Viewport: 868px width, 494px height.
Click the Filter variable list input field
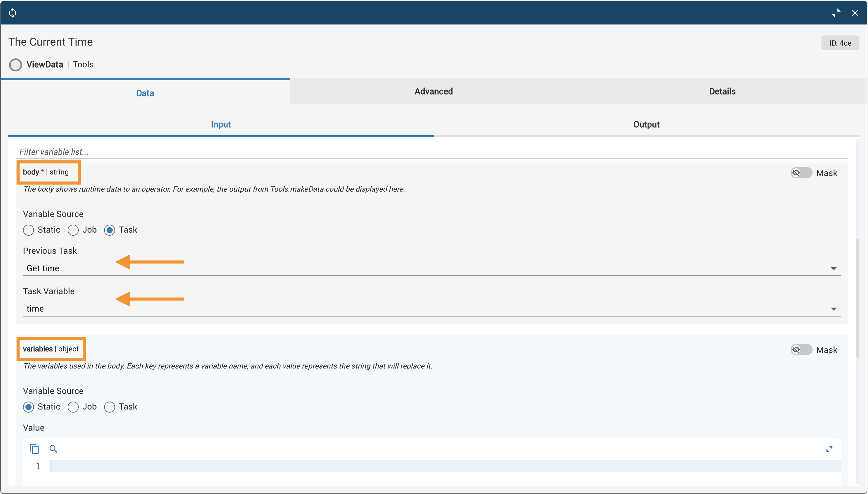pyautogui.click(x=431, y=152)
